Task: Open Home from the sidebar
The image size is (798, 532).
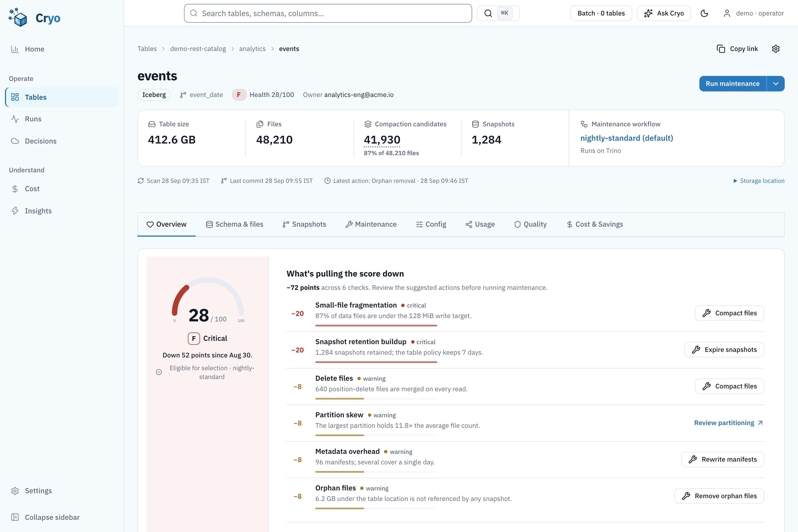Action: pyautogui.click(x=62, y=49)
